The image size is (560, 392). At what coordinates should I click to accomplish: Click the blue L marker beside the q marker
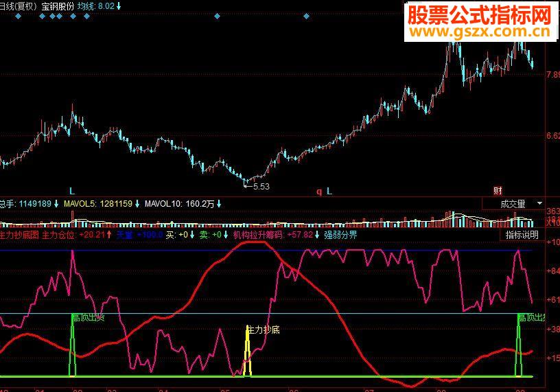(329, 191)
